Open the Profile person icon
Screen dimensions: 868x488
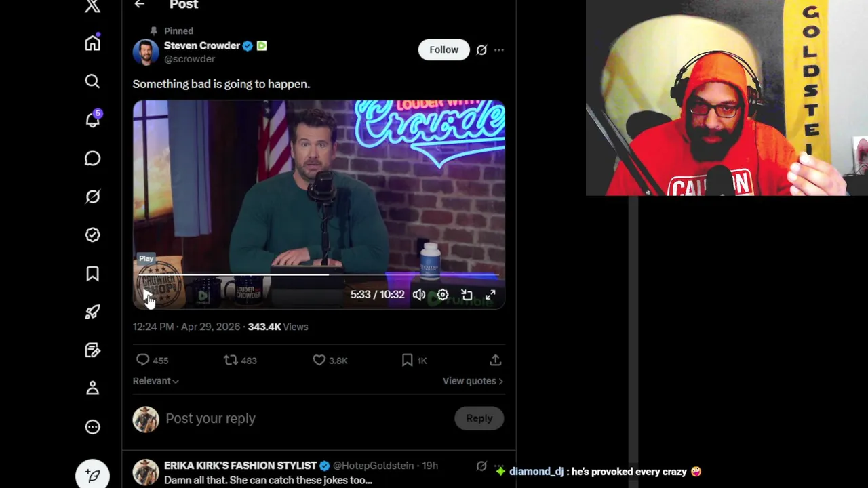click(x=93, y=388)
